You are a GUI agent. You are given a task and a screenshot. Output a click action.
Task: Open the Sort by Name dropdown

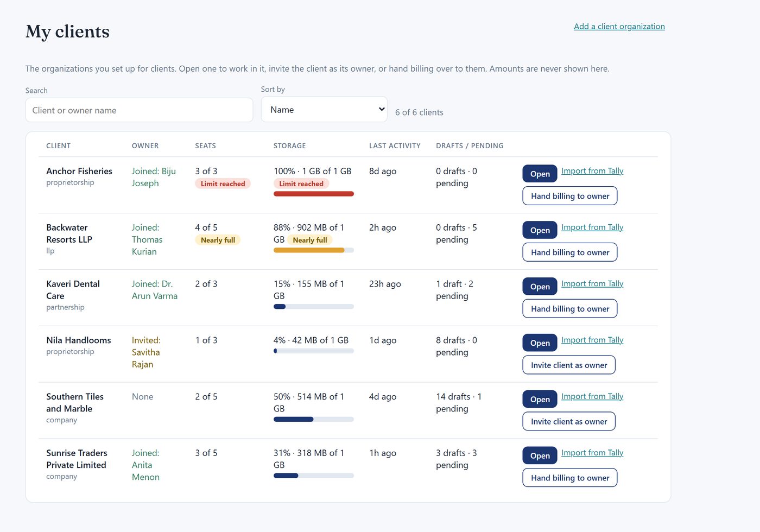(x=324, y=110)
